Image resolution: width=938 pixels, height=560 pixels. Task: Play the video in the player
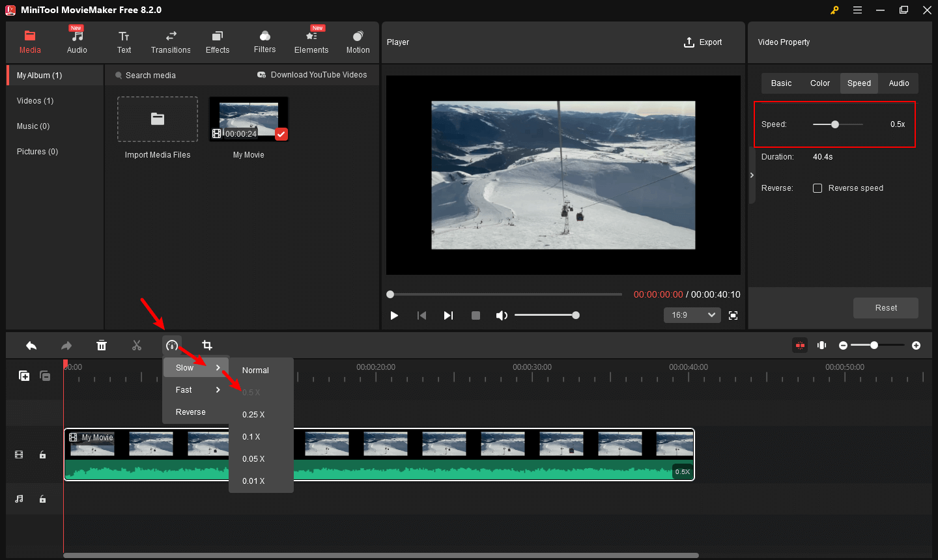pos(394,315)
